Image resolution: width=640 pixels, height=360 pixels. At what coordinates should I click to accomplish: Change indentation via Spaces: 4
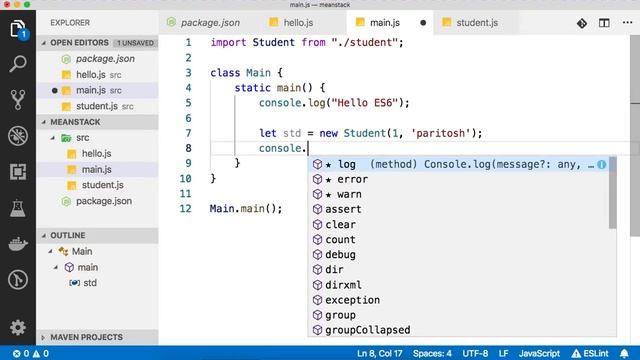pos(432,353)
